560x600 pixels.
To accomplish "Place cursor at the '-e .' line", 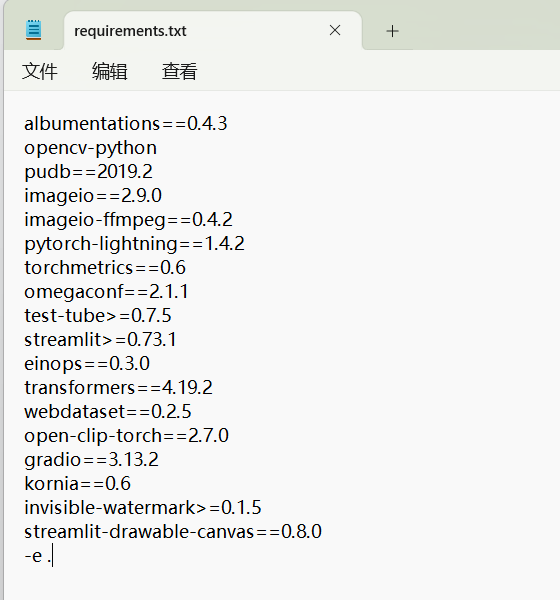I will pyautogui.click(x=38, y=556).
